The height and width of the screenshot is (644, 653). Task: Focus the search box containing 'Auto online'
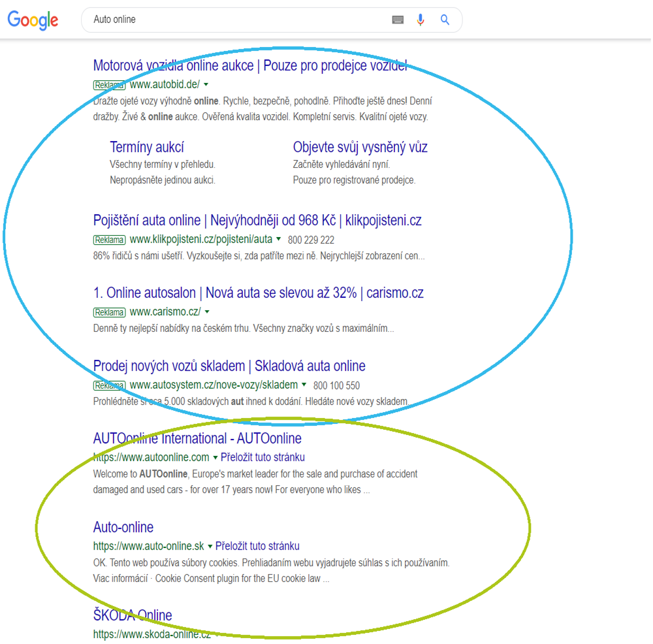272,20
